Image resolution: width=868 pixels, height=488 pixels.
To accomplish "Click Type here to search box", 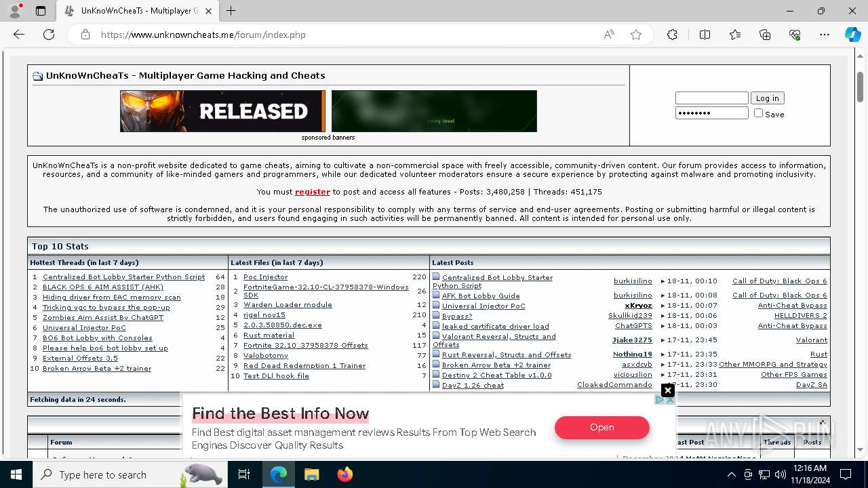I will (x=129, y=474).
